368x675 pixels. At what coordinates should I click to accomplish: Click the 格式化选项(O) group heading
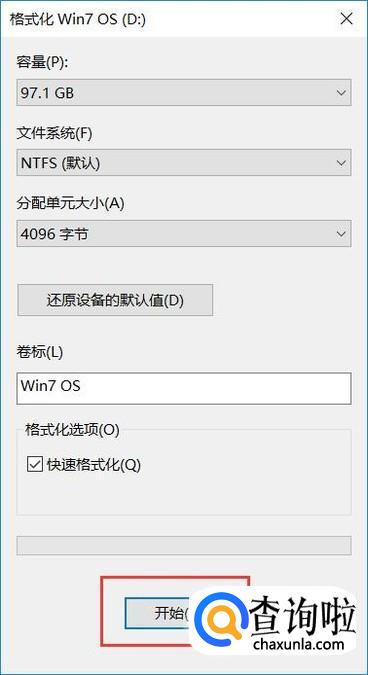point(72,430)
